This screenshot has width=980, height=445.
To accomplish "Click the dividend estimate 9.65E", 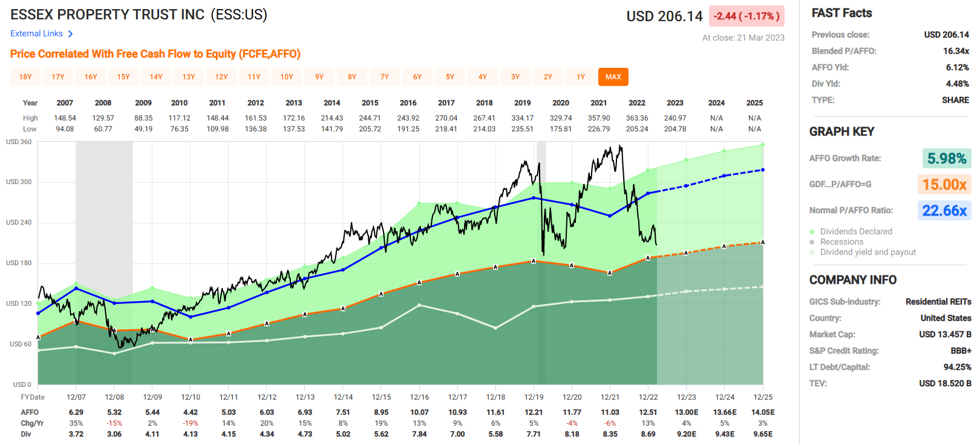I will [x=763, y=434].
